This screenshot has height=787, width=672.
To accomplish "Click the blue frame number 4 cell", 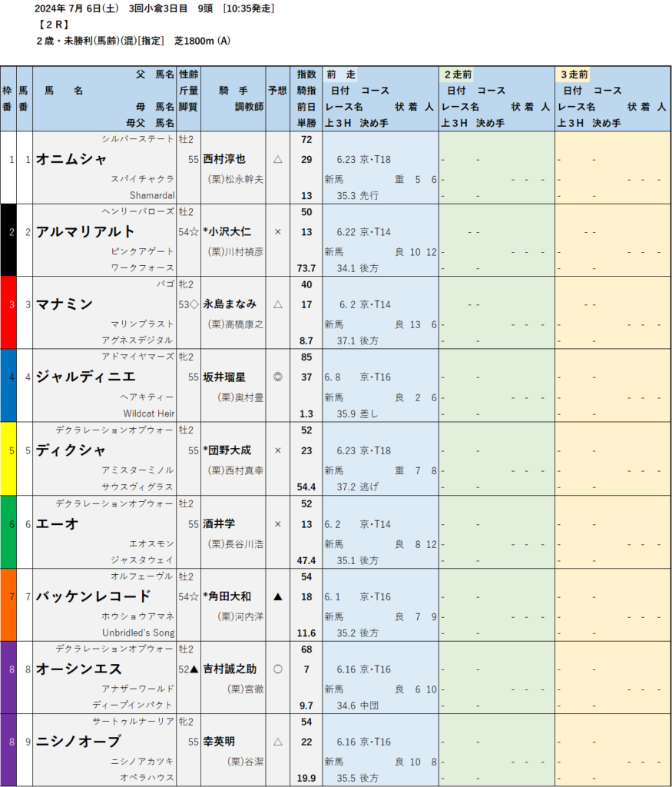I will (8, 386).
